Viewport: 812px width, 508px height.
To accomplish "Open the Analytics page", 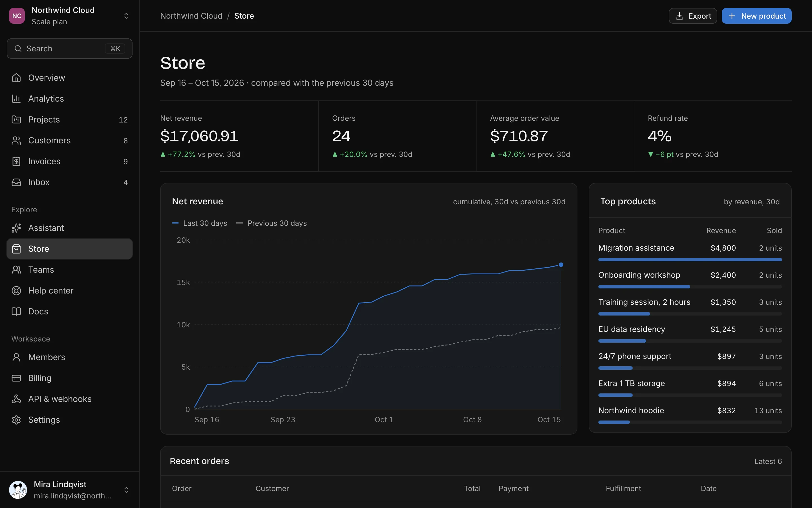I will coord(69,98).
